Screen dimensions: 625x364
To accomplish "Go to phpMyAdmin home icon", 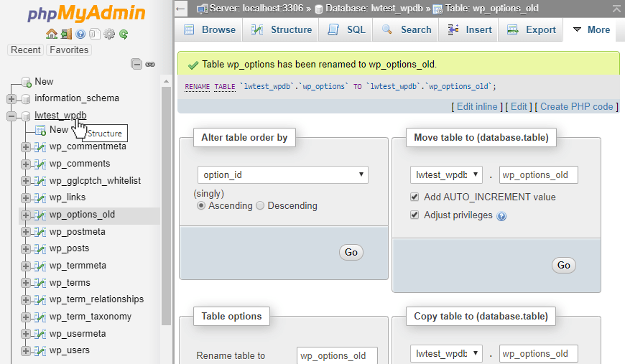I will [x=52, y=34].
